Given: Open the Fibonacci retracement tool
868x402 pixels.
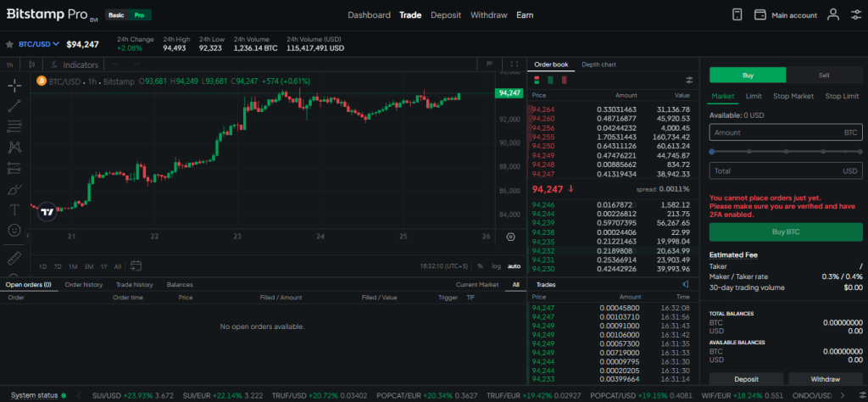Looking at the screenshot, I should click(x=15, y=126).
